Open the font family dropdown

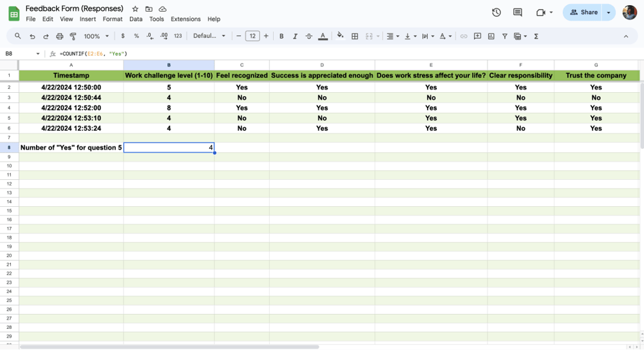pyautogui.click(x=209, y=36)
